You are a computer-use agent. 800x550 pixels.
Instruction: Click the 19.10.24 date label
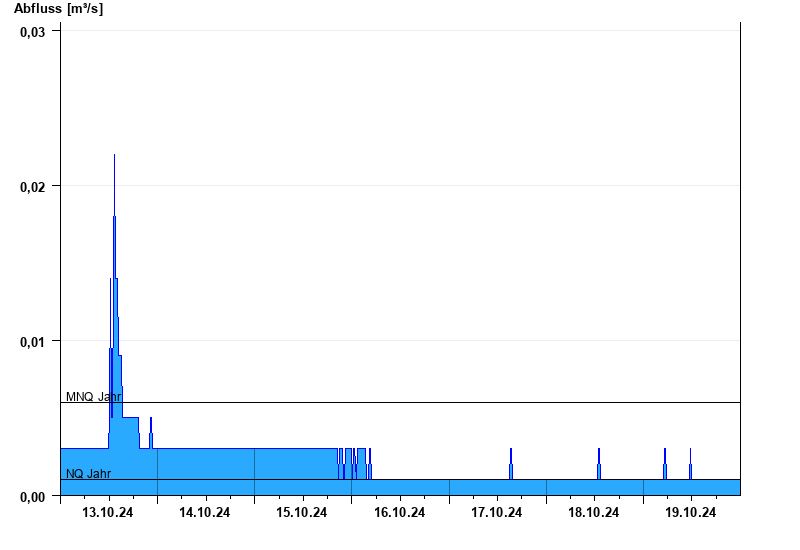pyautogui.click(x=691, y=512)
